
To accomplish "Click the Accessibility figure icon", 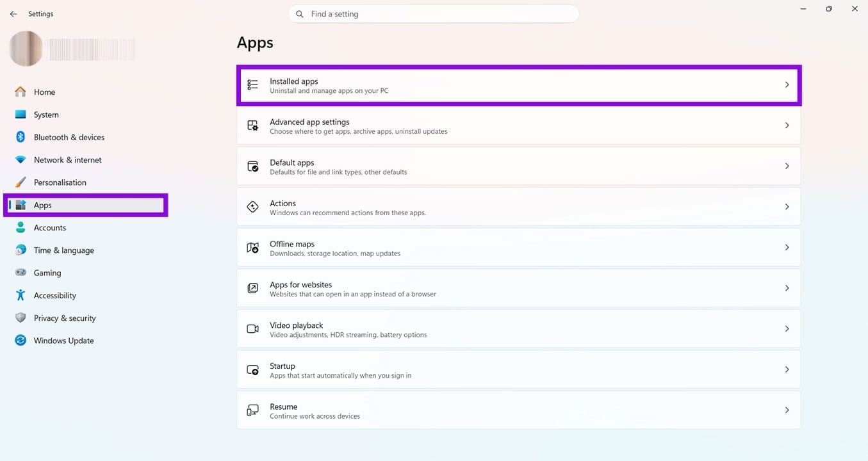I will 20,295.
